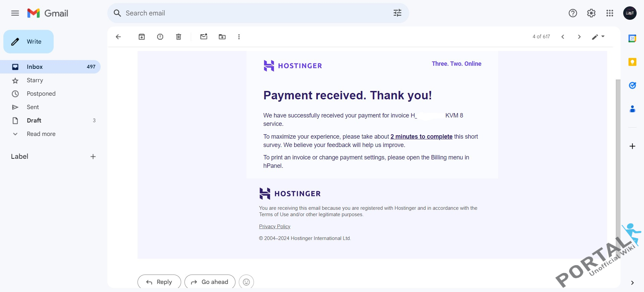
Task: Open Google Tasks side panel icon
Action: point(632,85)
